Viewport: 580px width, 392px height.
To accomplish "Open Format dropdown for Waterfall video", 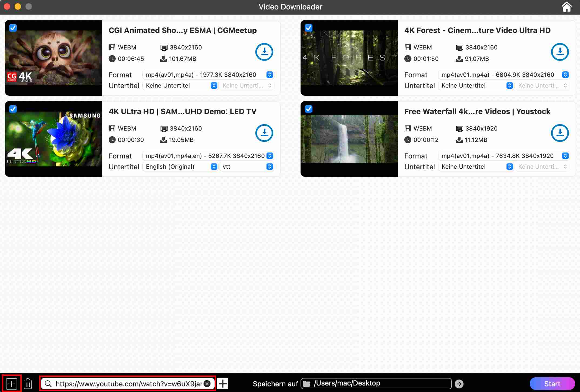I will click(x=504, y=156).
